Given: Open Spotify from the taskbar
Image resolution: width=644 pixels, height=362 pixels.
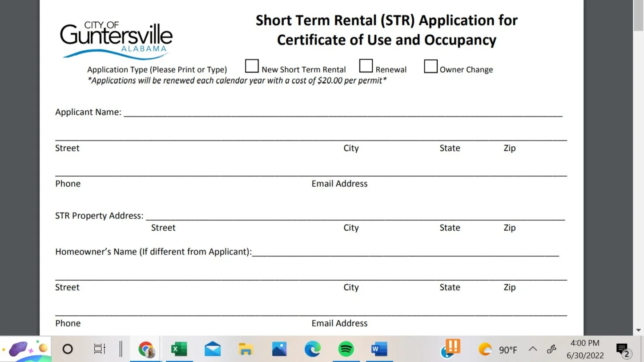Looking at the screenshot, I should 346,350.
